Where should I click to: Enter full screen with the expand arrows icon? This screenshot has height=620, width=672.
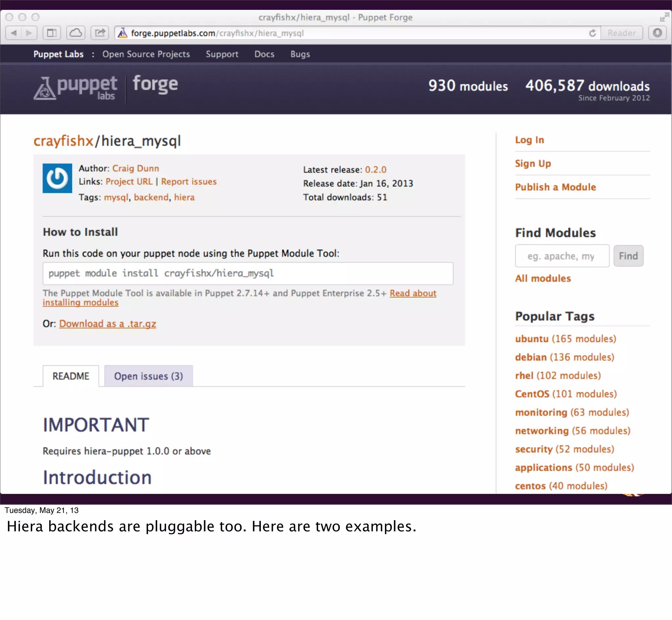[664, 17]
